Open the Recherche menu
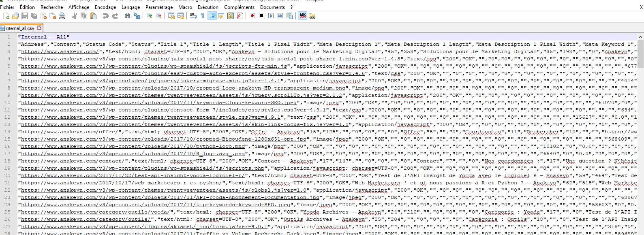Image resolution: width=644 pixels, height=235 pixels. [x=52, y=7]
